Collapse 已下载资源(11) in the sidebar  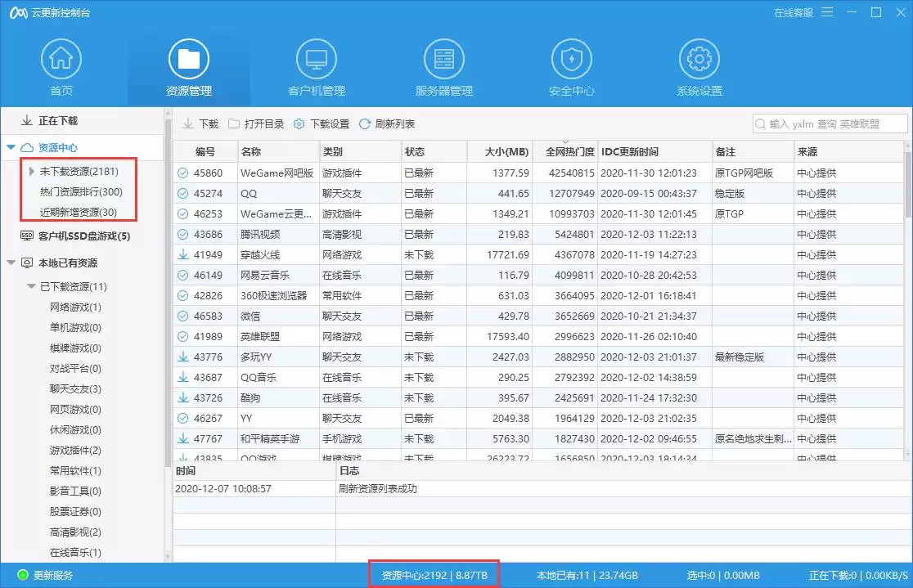pyautogui.click(x=29, y=286)
